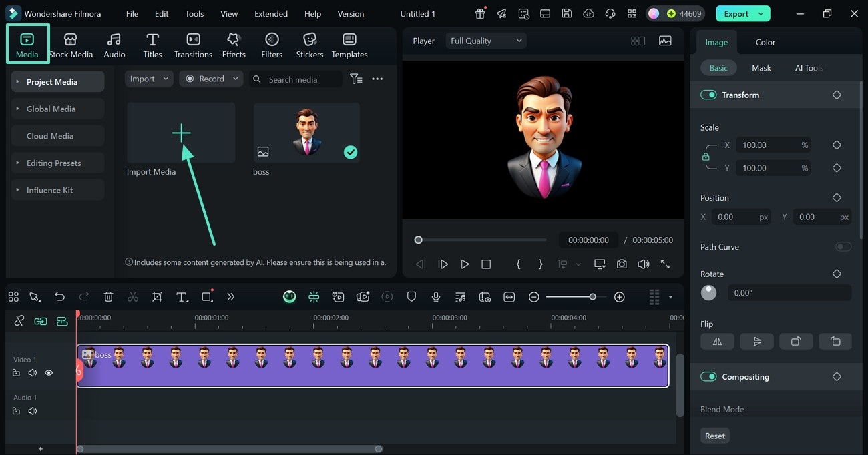Click the marker shield icon

coord(411,297)
